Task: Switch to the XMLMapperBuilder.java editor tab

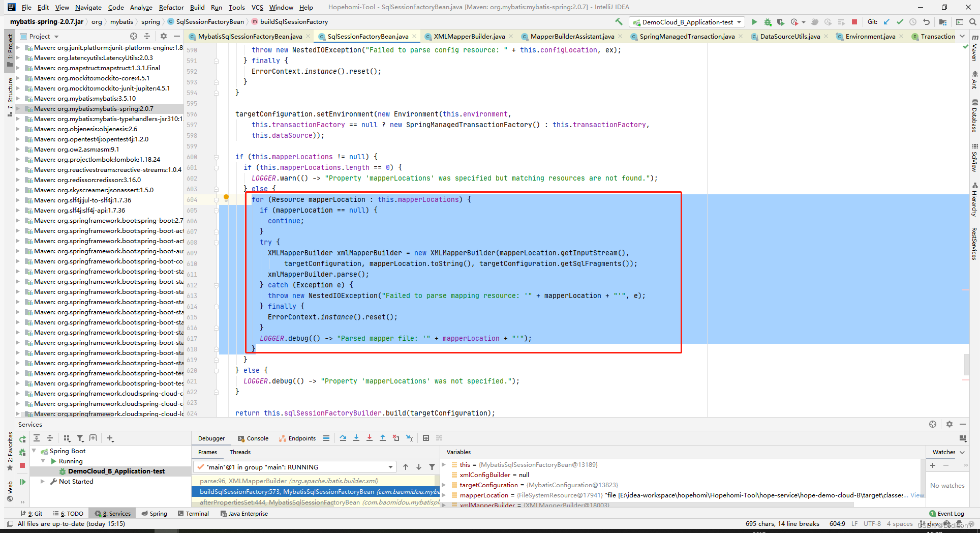Action: [x=469, y=36]
